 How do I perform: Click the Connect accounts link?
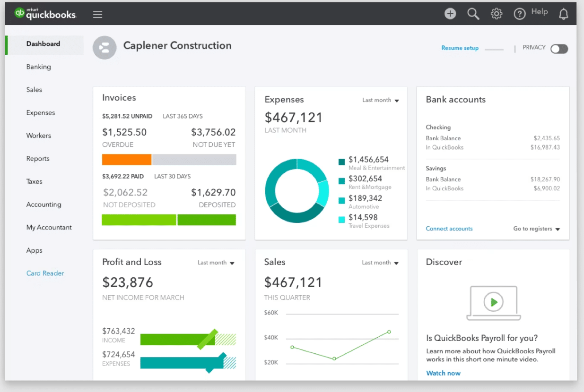[x=449, y=228]
